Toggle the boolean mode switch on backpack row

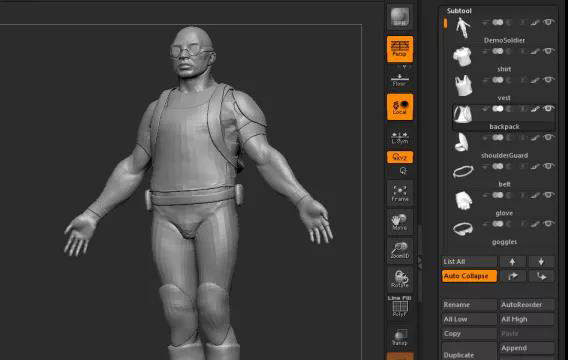498,109
